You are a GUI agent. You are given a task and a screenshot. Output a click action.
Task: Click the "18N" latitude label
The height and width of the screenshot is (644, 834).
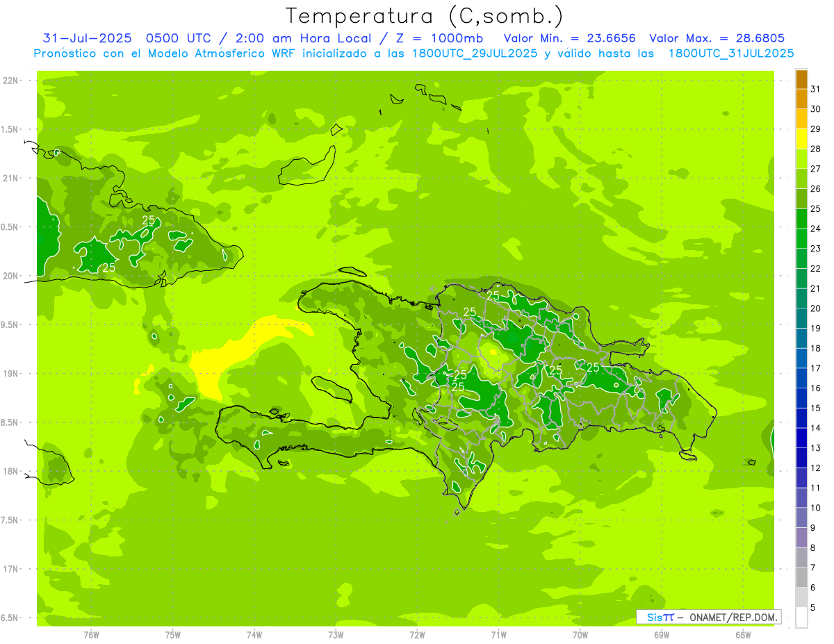click(x=12, y=471)
